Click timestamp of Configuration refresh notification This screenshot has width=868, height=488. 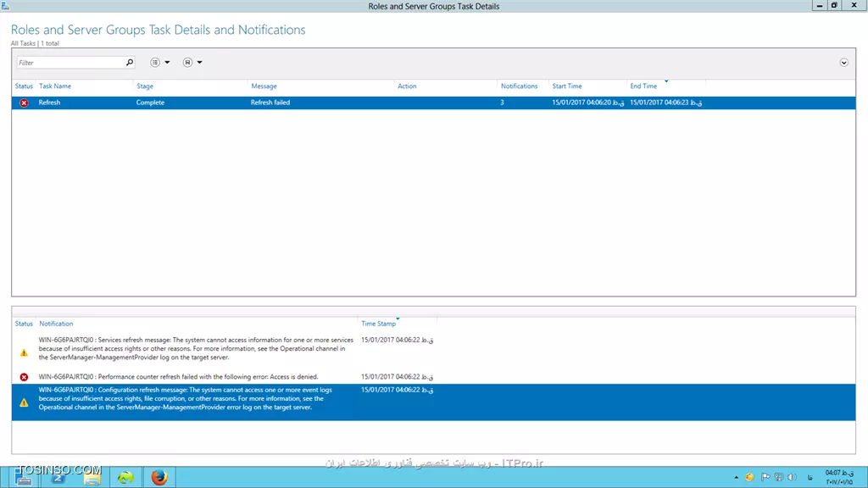397,390
